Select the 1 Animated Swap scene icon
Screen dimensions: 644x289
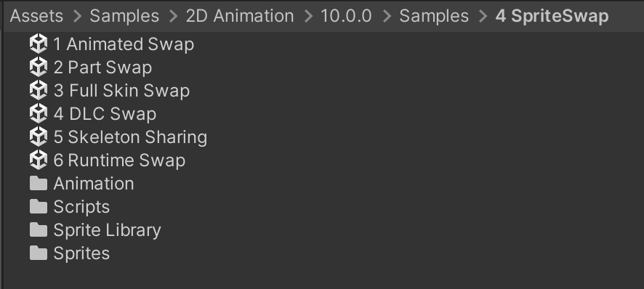(39, 44)
